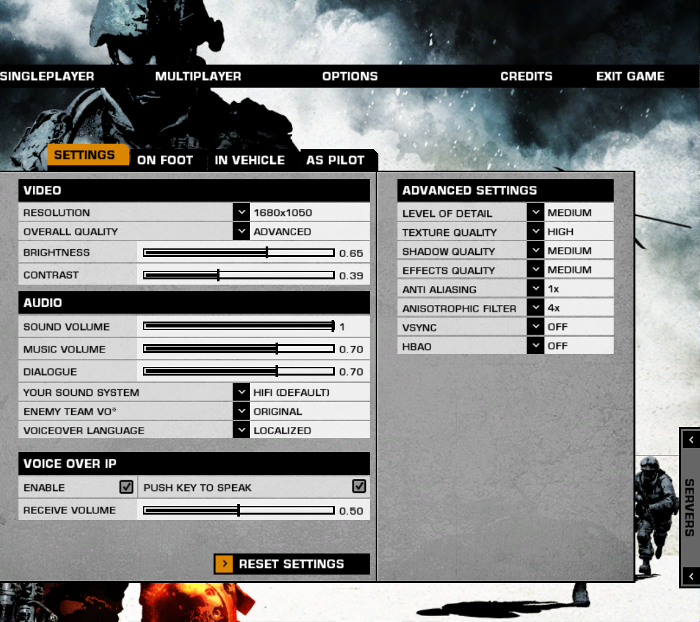The height and width of the screenshot is (622, 700).
Task: Expand the HBAO dropdown arrow
Action: point(535,346)
